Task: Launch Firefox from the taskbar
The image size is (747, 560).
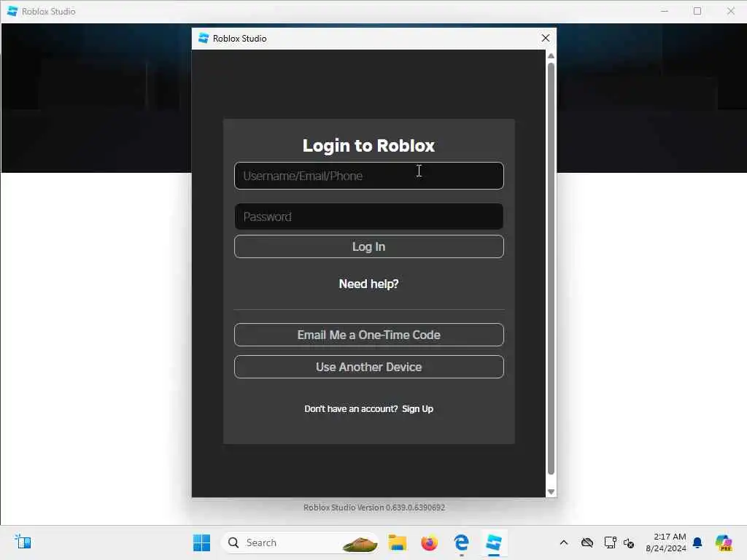Action: [x=429, y=542]
